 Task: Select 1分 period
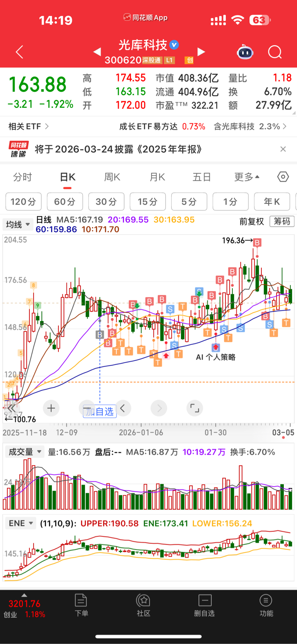click(230, 202)
